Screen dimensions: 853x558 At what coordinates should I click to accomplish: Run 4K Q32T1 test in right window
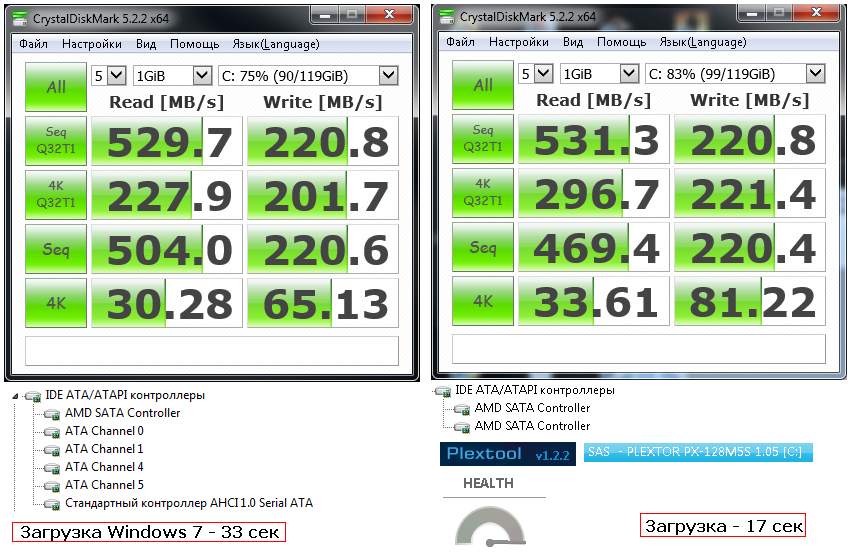coord(483,193)
